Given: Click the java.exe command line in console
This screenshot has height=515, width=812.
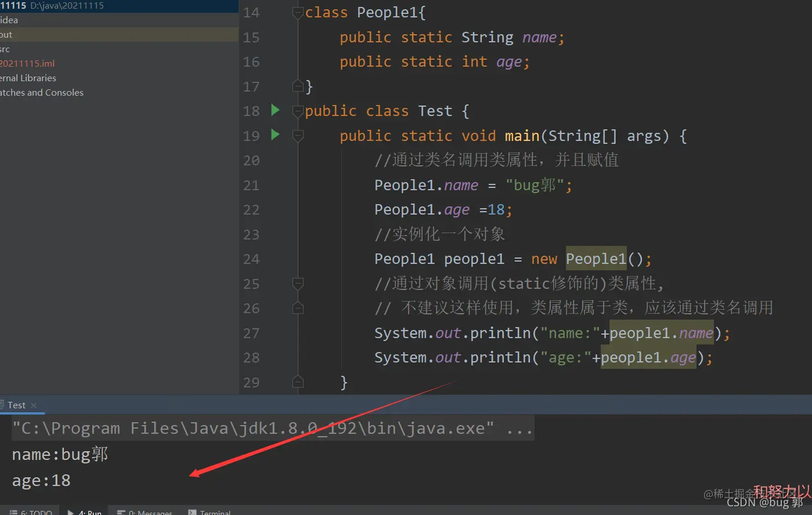Looking at the screenshot, I should (273, 428).
